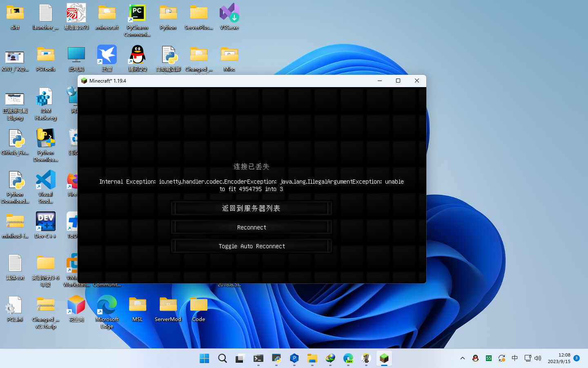This screenshot has height=368, width=588.
Task: Switch to Edge Dev on taskbar
Action: [x=348, y=359]
